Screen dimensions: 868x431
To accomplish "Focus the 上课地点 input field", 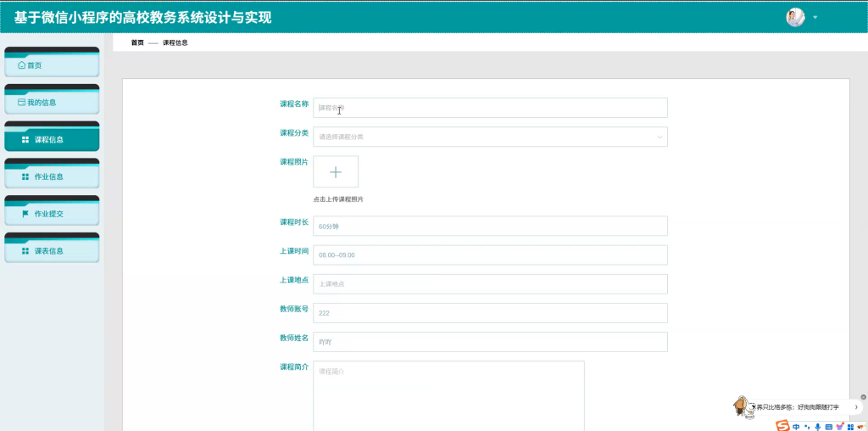I will [x=490, y=283].
